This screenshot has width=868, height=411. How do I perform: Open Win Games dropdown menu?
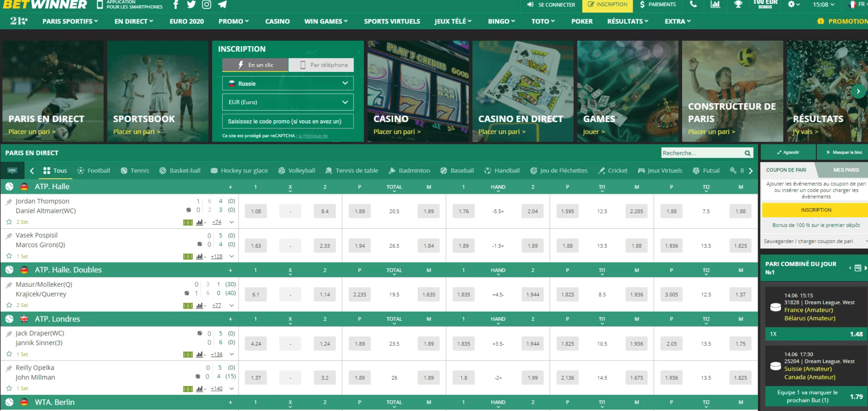click(x=326, y=21)
